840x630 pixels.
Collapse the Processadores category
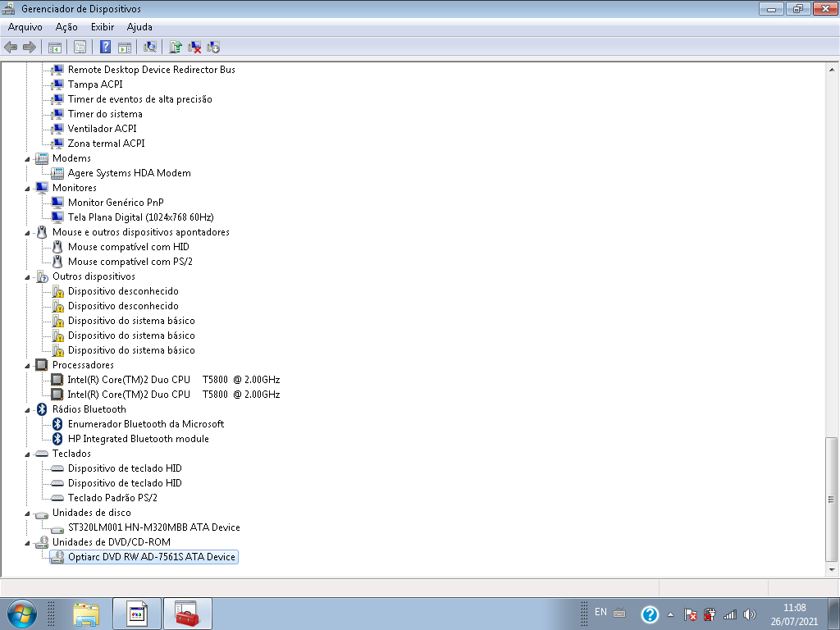[27, 366]
